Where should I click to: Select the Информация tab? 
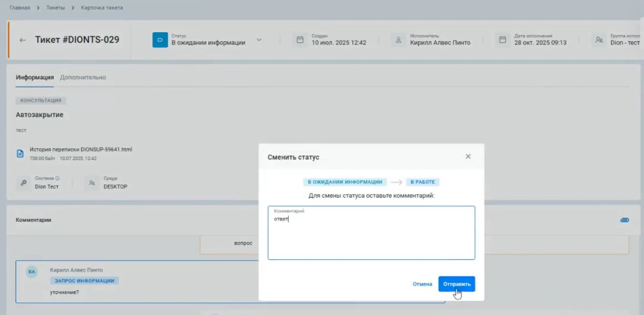pyautogui.click(x=34, y=77)
